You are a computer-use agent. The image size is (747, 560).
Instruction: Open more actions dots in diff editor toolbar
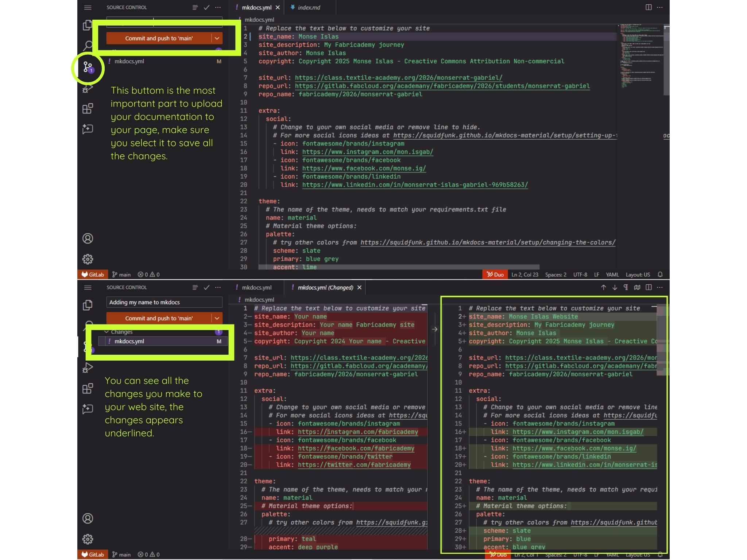point(660,287)
